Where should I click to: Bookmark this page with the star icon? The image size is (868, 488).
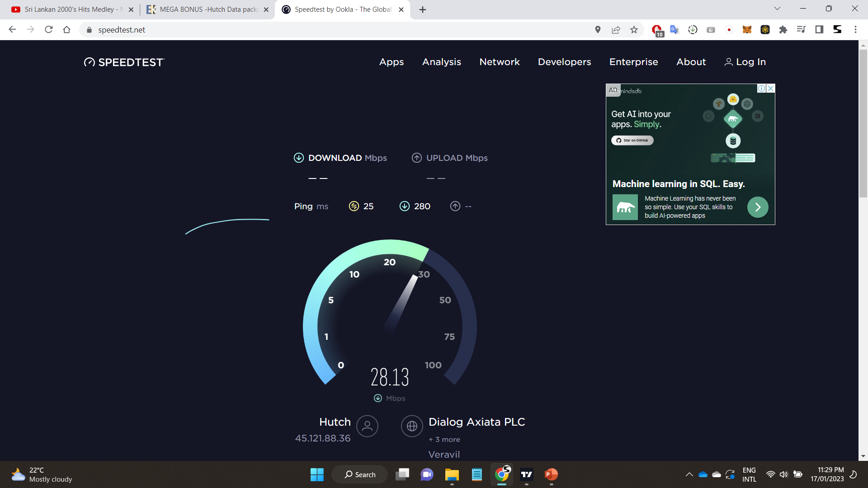point(634,30)
